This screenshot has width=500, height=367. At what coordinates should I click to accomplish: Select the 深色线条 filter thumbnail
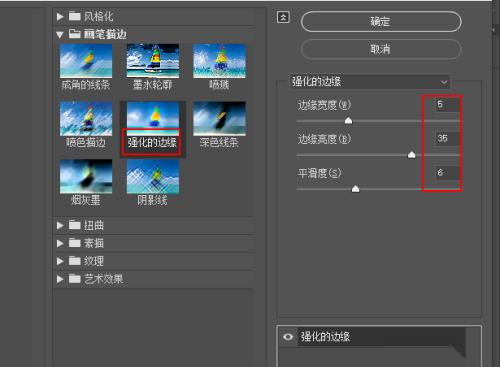[x=219, y=118]
